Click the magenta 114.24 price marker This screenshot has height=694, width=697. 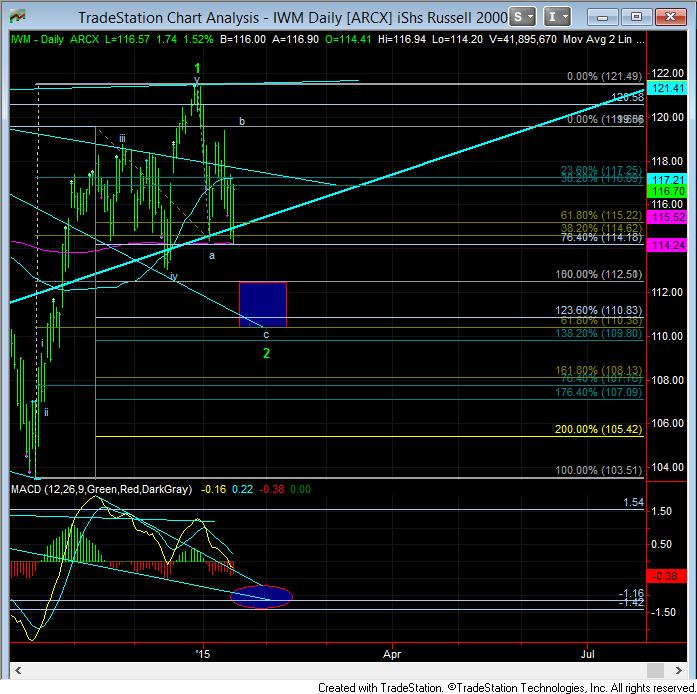tap(668, 245)
